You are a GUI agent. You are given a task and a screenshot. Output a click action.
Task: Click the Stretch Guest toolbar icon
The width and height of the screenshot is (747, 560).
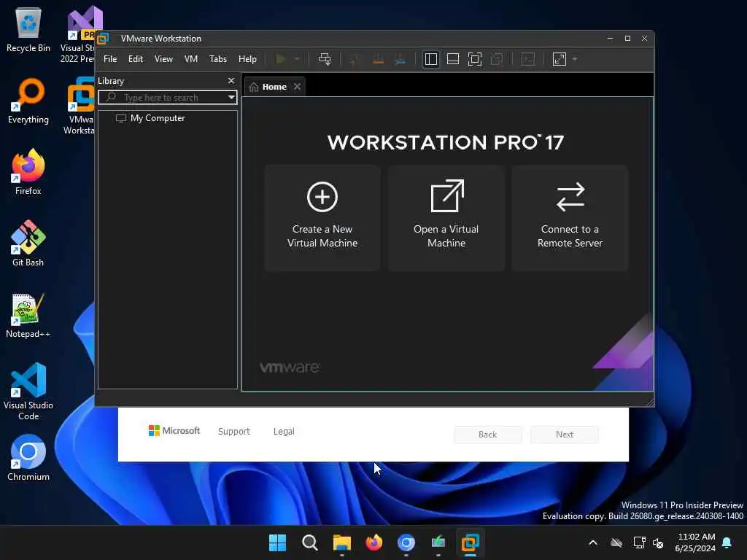click(560, 59)
